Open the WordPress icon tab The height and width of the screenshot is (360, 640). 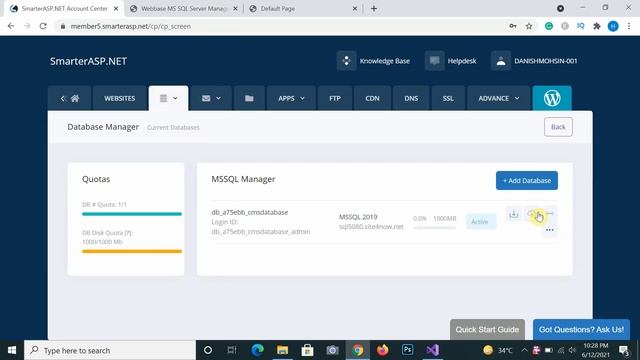(x=552, y=98)
